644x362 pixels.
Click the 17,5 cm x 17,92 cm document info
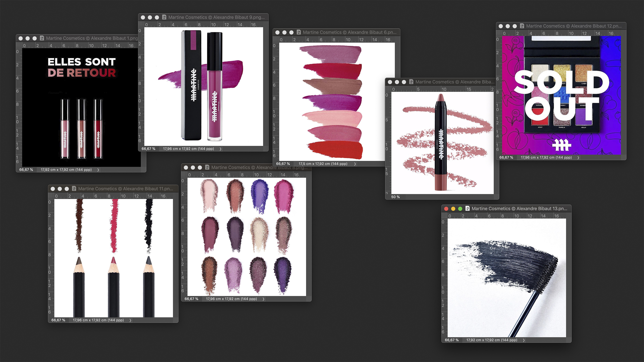pyautogui.click(x=323, y=164)
